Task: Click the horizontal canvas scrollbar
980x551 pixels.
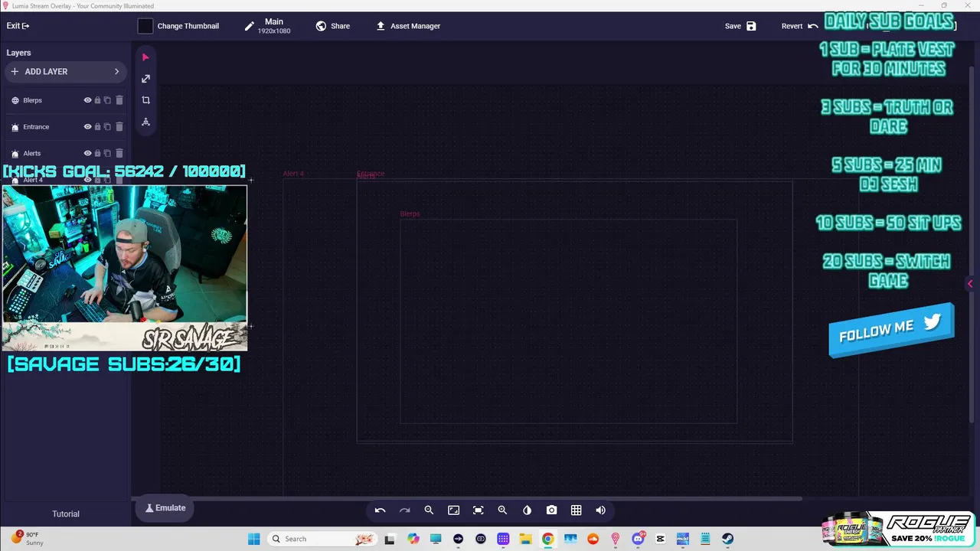Action: [466, 499]
